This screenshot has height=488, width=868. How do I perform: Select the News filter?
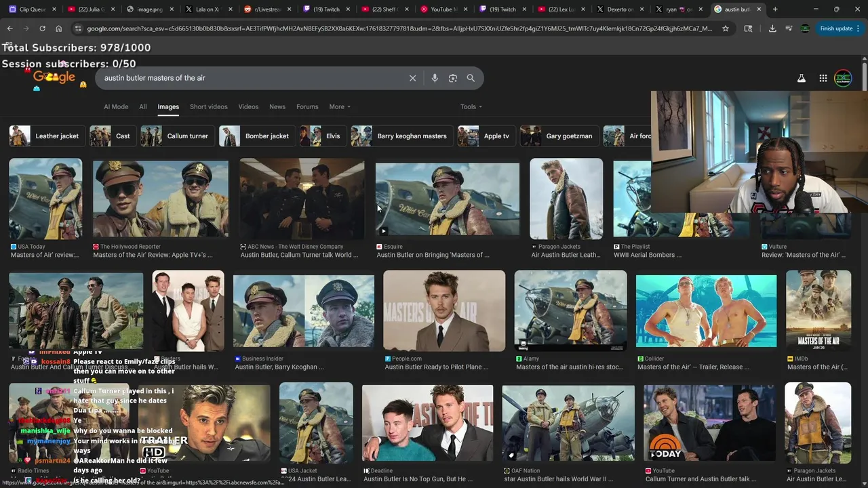pyautogui.click(x=277, y=106)
